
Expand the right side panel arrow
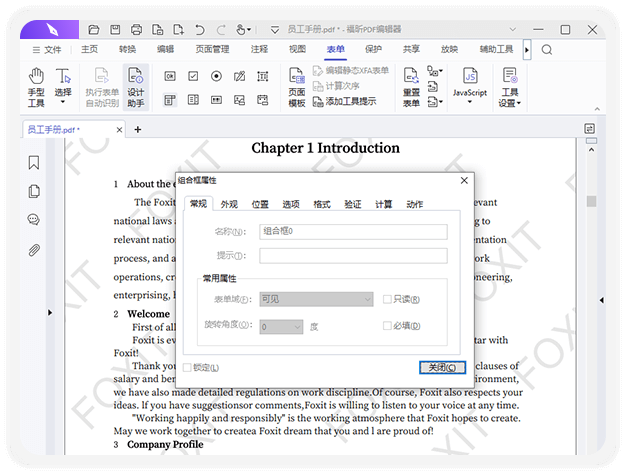point(601,300)
